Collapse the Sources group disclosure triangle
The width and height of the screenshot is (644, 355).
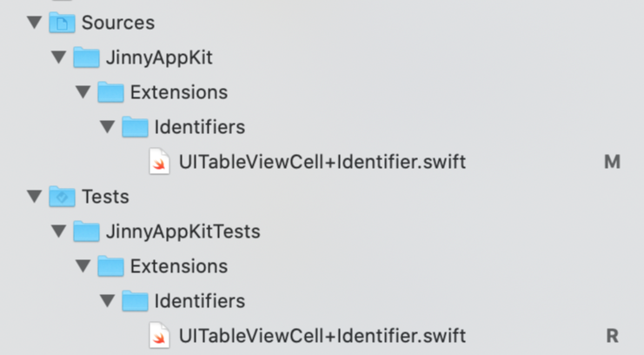[x=35, y=23]
